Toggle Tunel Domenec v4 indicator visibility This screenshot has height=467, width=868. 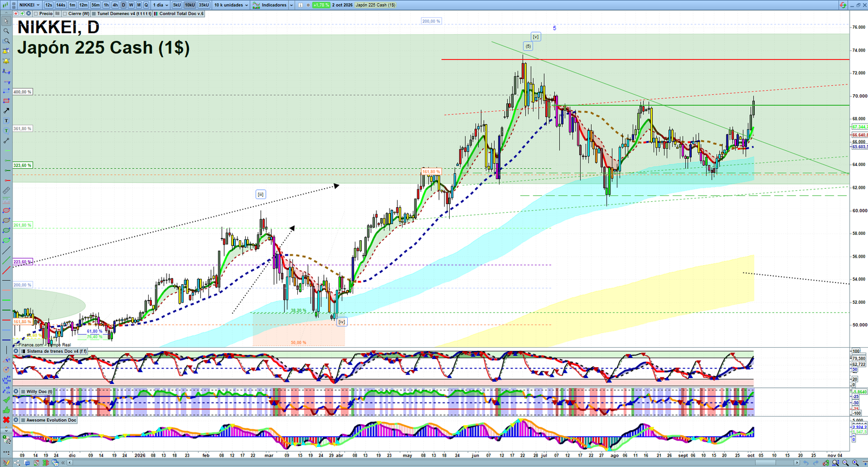(x=94, y=14)
